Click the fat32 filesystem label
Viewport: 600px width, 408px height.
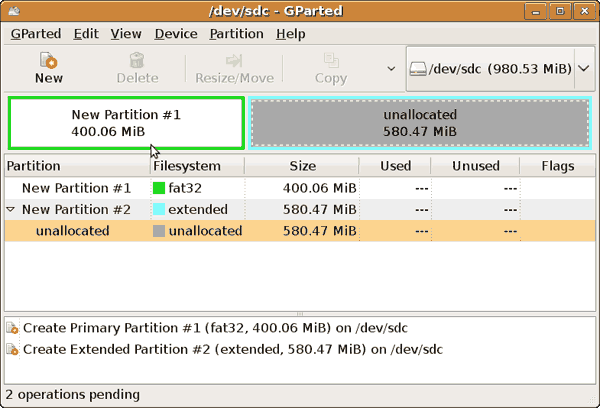click(185, 188)
